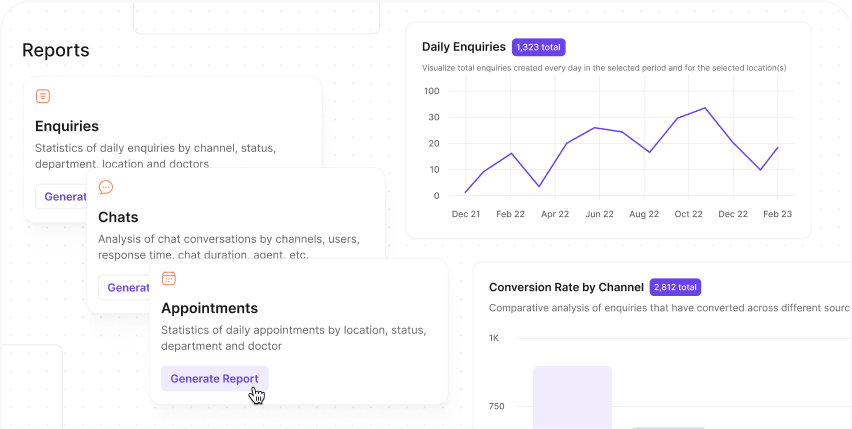This screenshot has height=429, width=852.
Task: Click the Dec 22 axis label
Action: (x=733, y=214)
